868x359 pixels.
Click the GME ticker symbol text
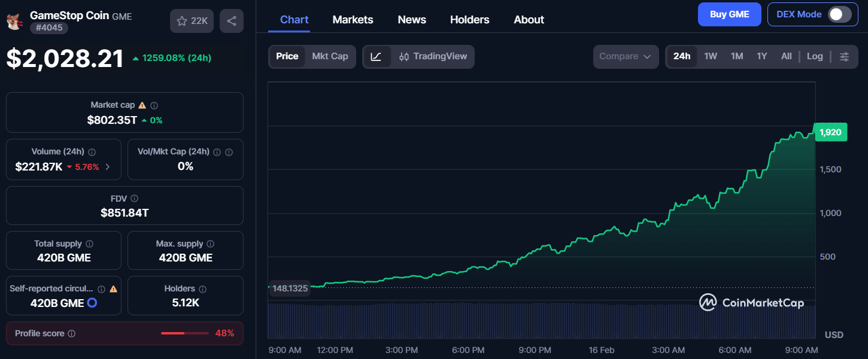tap(122, 16)
